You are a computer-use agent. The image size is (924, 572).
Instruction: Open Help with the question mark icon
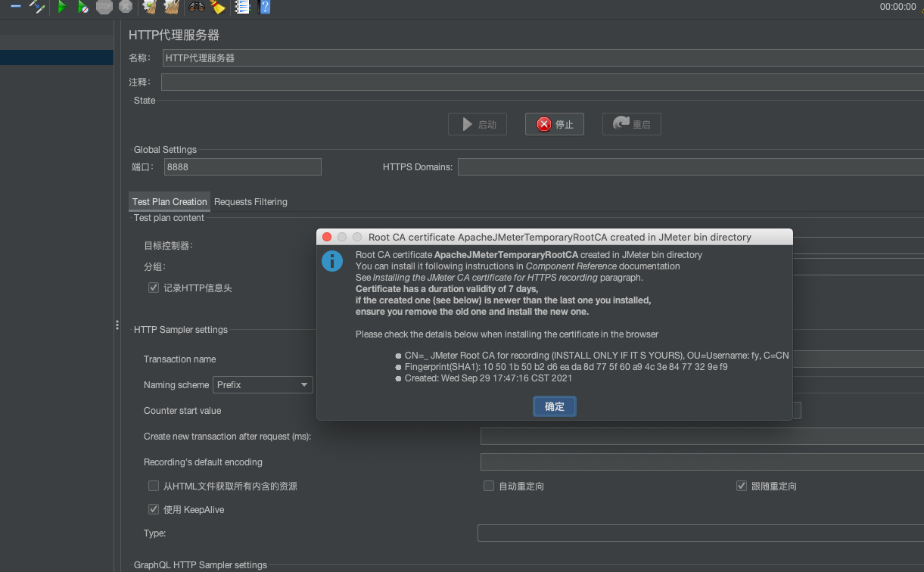pyautogui.click(x=264, y=7)
